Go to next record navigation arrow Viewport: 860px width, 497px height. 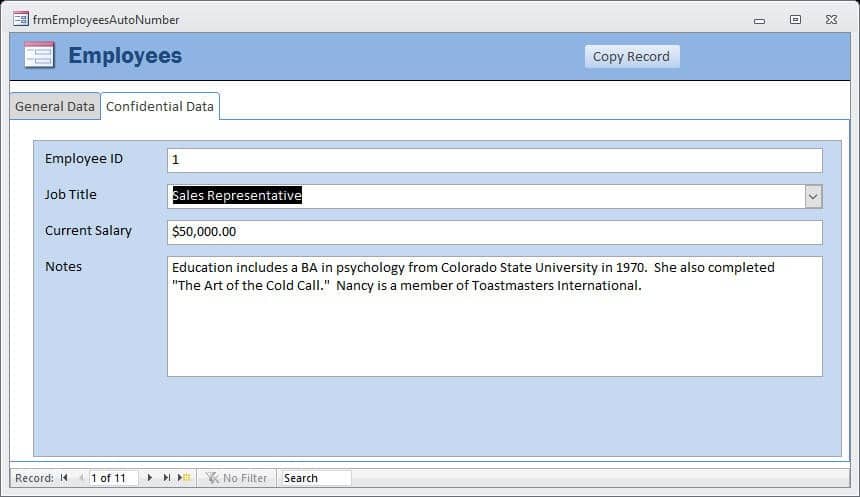[x=150, y=478]
